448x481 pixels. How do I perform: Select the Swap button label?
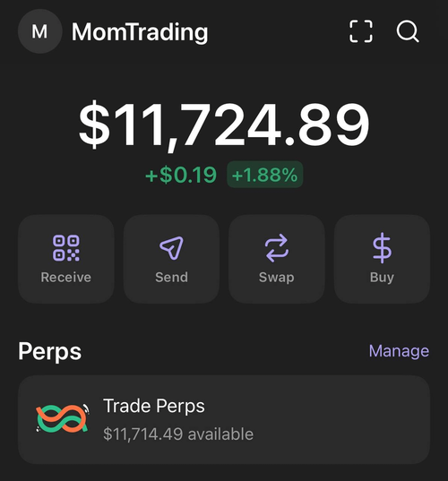point(277,278)
